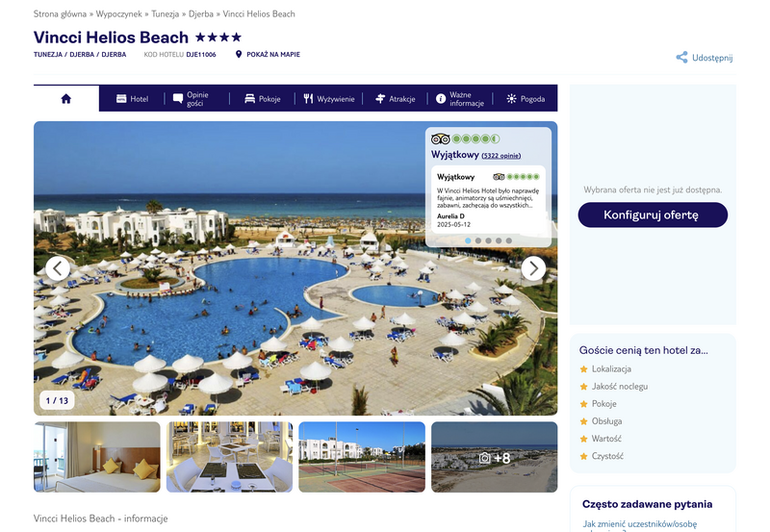Image resolution: width=770 pixels, height=532 pixels.
Task: Click the share icon next to Udostępnij
Action: (x=681, y=58)
